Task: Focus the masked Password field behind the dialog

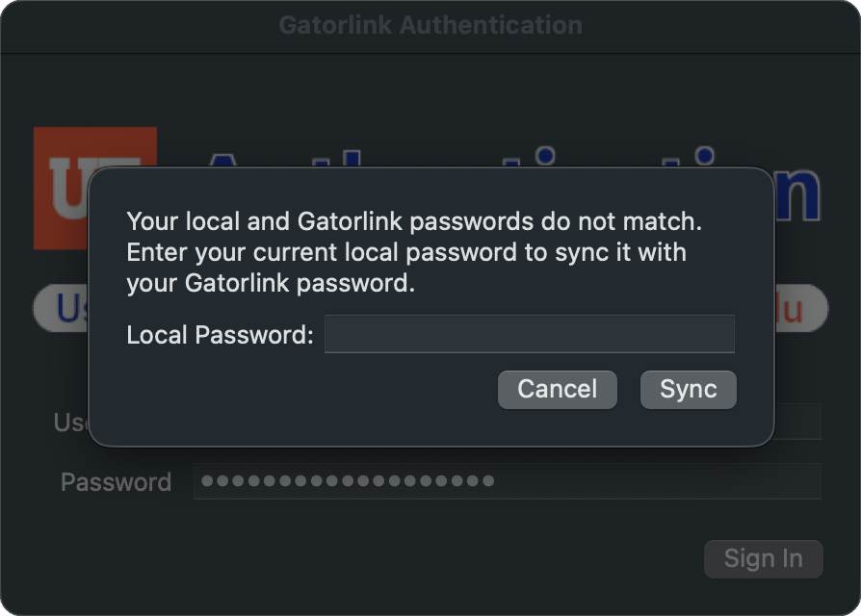Action: pos(655,480)
